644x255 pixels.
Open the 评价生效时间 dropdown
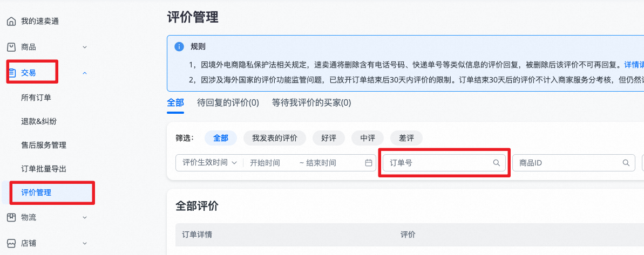[209, 163]
